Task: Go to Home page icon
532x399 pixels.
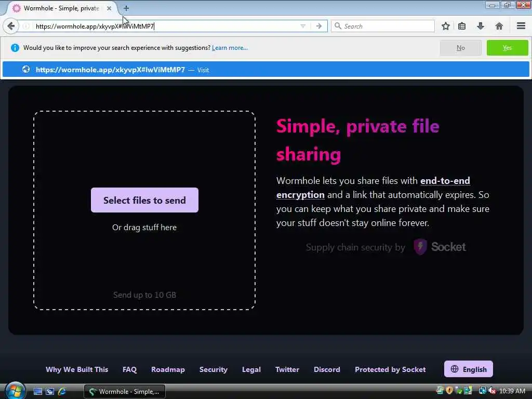Action: point(499,26)
